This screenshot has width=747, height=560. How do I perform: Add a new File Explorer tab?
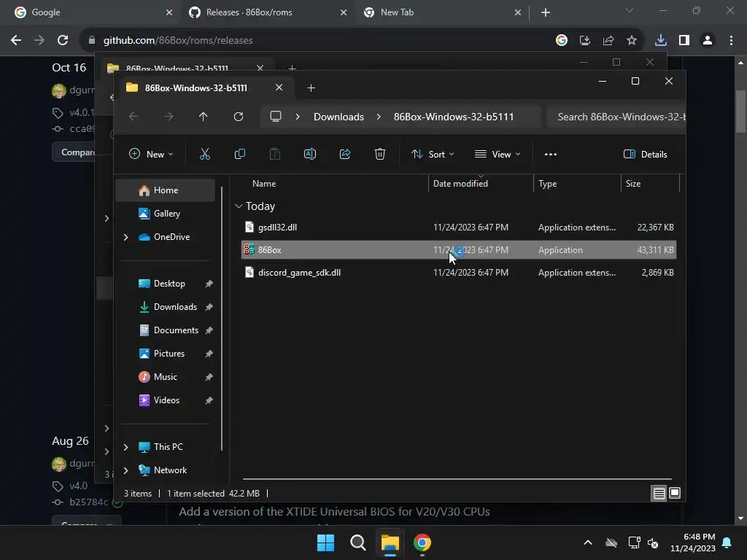pos(311,87)
